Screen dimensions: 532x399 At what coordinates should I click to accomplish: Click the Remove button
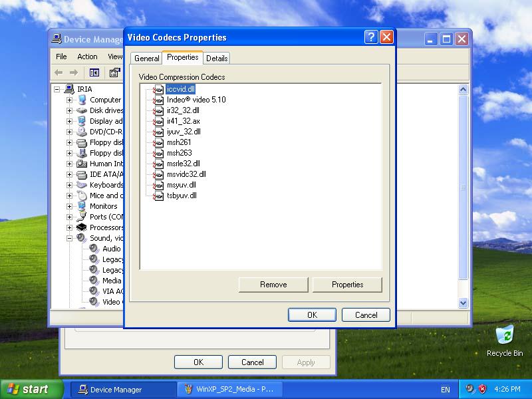(273, 285)
